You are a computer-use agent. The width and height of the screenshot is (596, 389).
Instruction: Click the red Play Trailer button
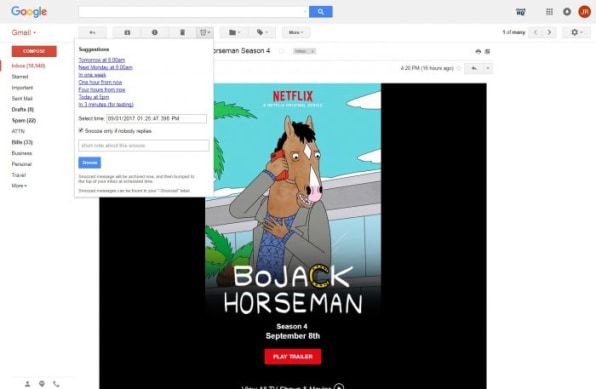point(293,357)
